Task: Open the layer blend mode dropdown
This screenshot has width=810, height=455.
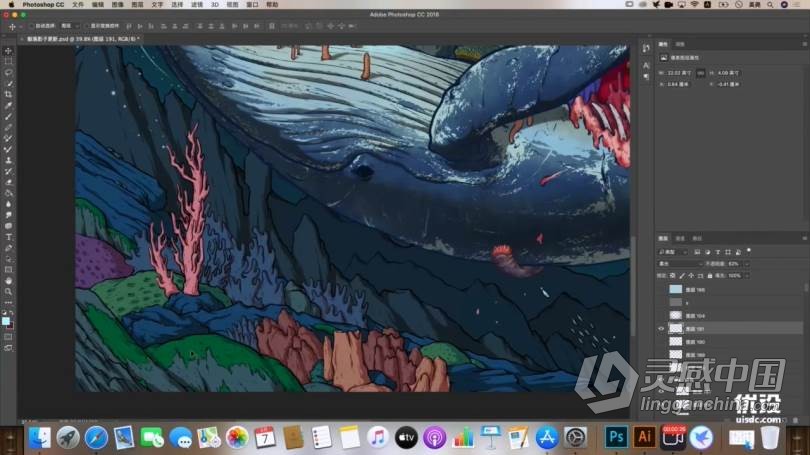Action: pos(680,264)
